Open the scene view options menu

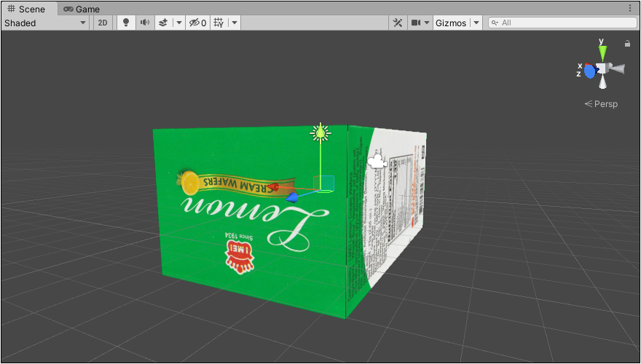coord(630,9)
